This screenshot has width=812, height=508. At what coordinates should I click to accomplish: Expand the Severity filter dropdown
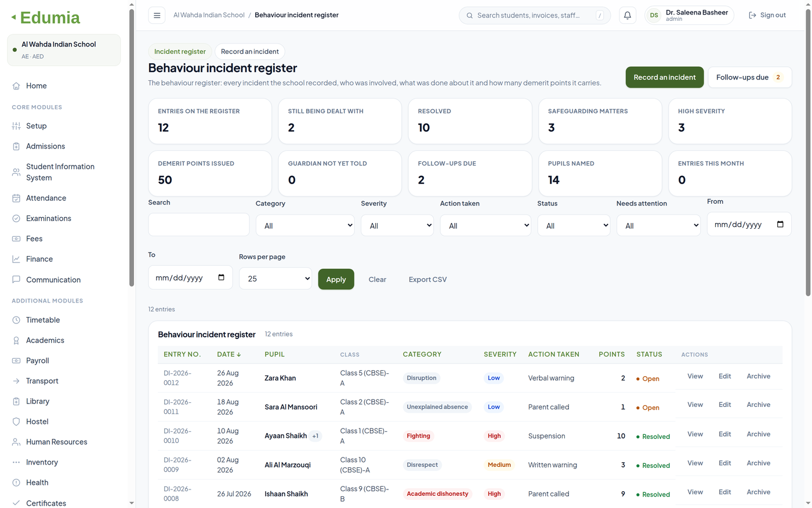pos(397,225)
